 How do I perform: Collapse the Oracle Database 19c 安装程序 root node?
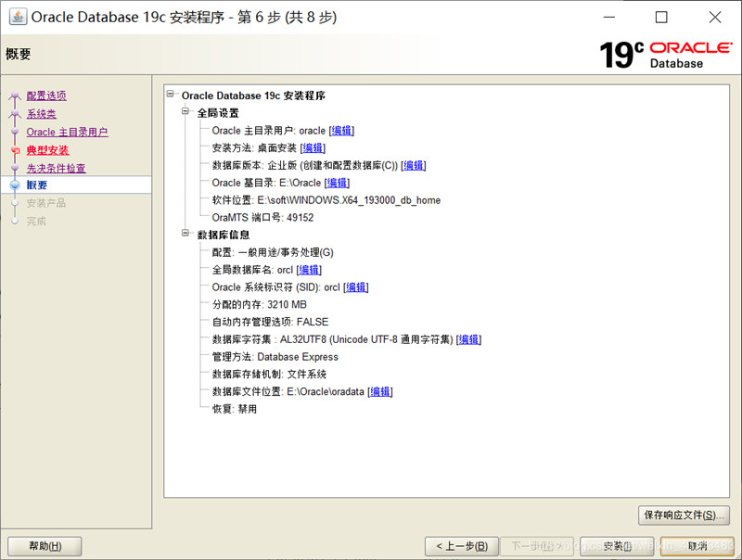coord(171,95)
